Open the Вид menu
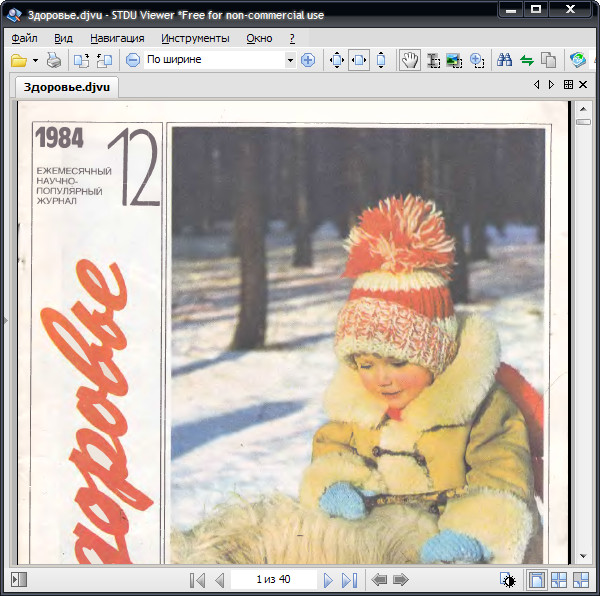The height and width of the screenshot is (596, 600). [64, 38]
